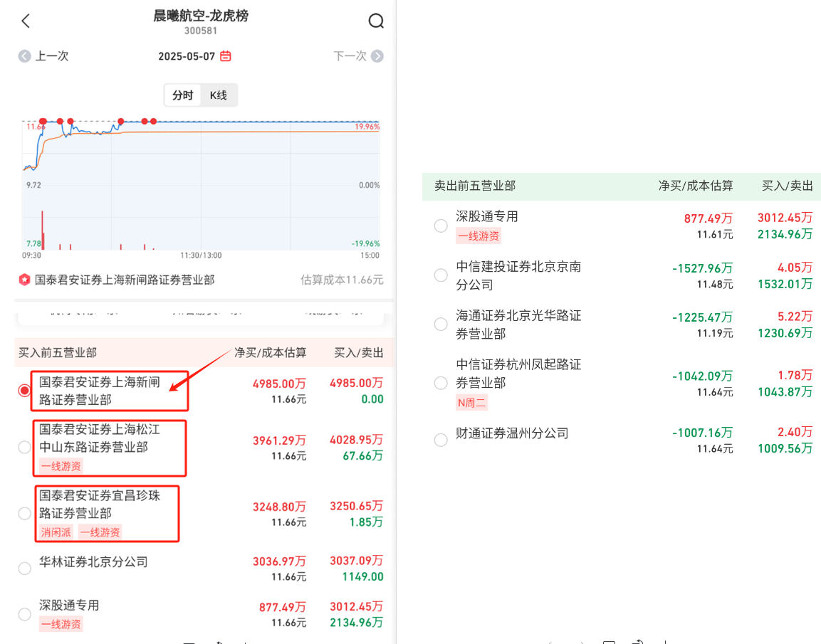The width and height of the screenshot is (821, 644).
Task: Open the calendar date picker icon
Action: (226, 56)
